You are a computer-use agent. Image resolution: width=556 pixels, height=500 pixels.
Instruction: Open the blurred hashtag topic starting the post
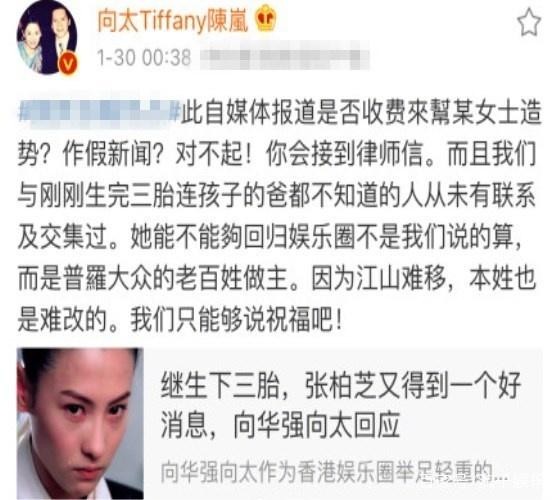(99, 111)
